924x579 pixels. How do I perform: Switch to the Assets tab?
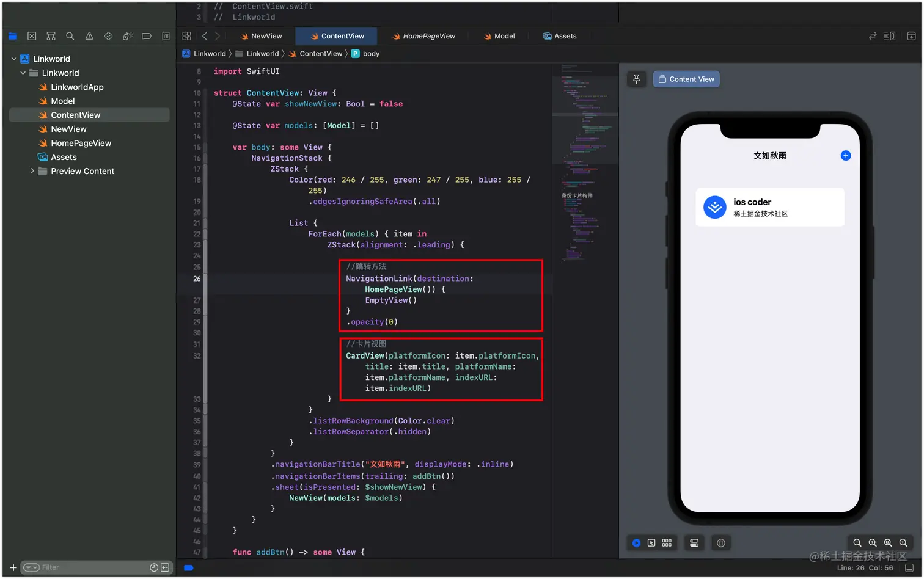click(x=560, y=36)
